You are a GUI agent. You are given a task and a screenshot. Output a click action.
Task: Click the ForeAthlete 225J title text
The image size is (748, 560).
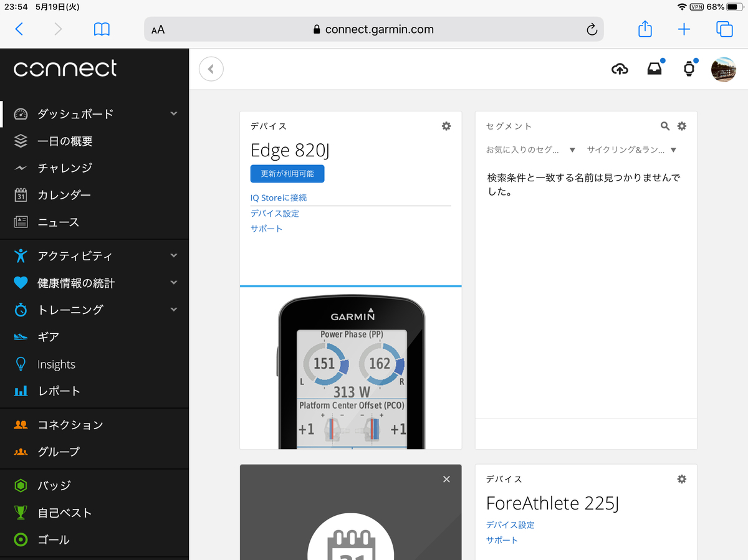pos(552,503)
